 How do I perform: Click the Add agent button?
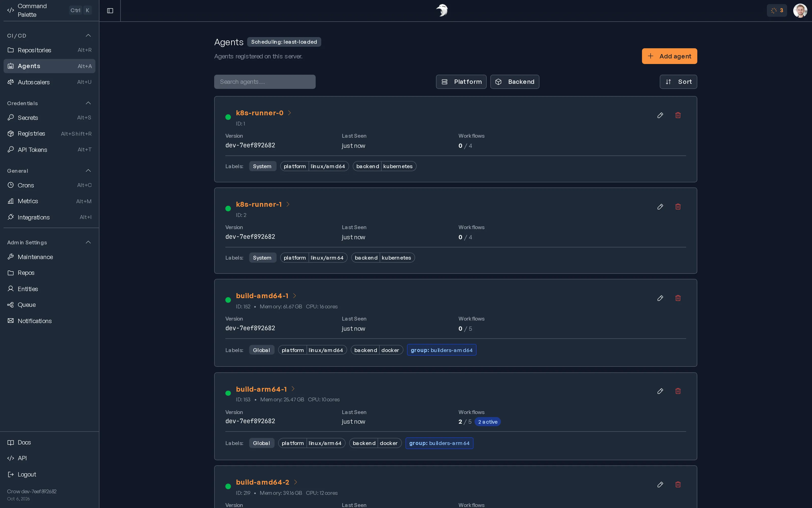click(669, 56)
